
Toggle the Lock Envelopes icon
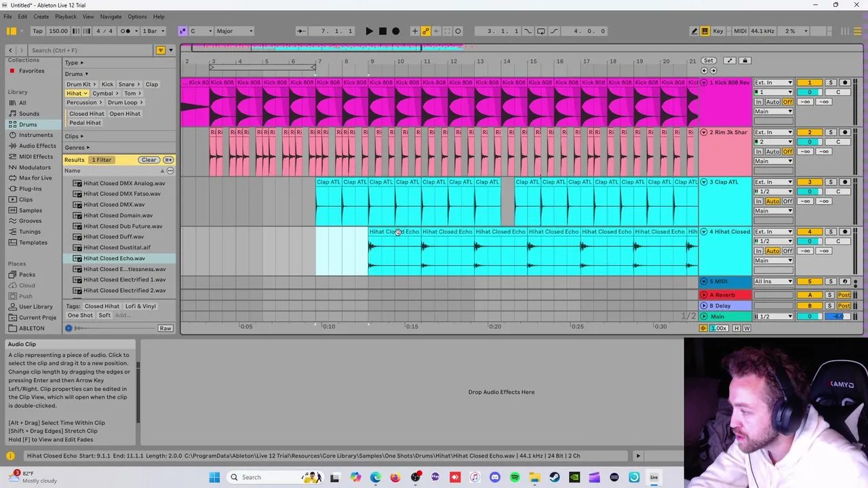745,61
